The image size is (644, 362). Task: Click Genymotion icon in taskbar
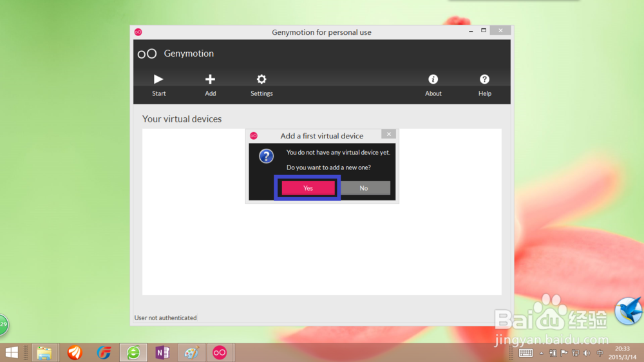tap(220, 352)
